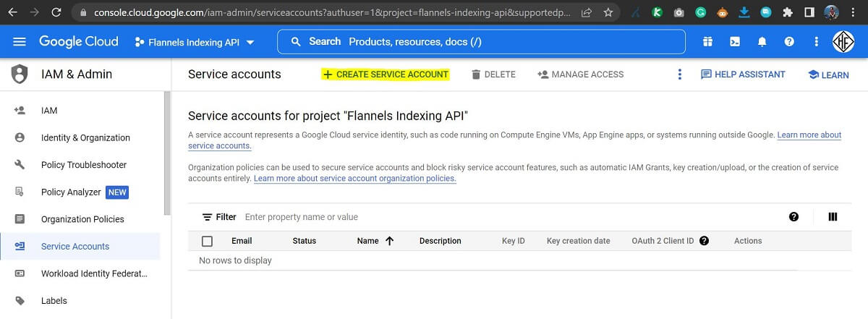This screenshot has width=868, height=319.
Task: Toggle the select-all rows checkbox
Action: click(208, 241)
